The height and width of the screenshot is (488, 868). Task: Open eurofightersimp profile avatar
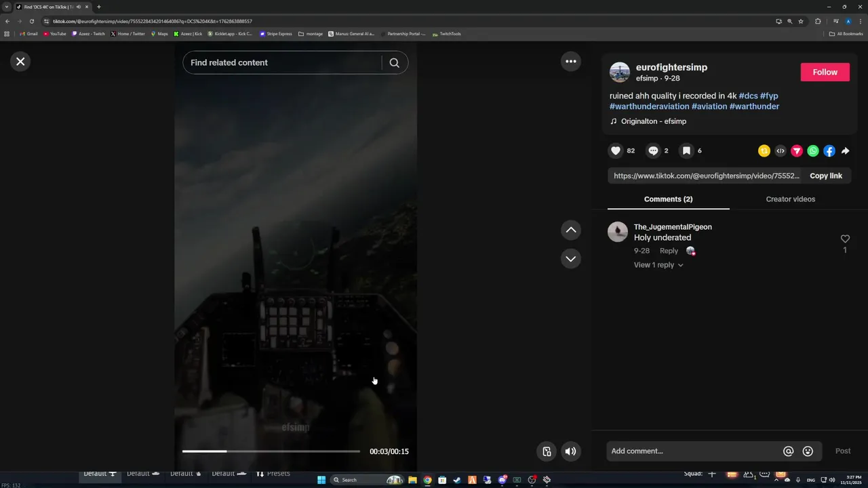click(x=620, y=73)
